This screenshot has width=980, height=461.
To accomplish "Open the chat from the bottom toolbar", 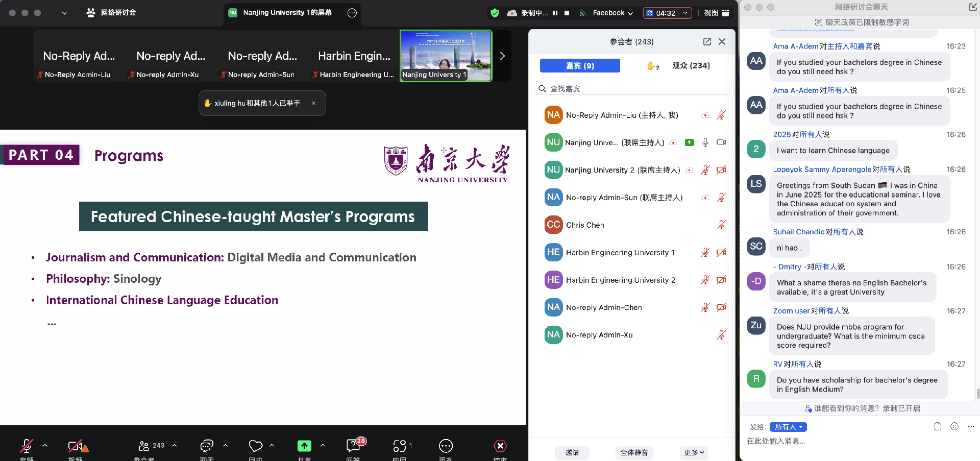I will point(206,446).
